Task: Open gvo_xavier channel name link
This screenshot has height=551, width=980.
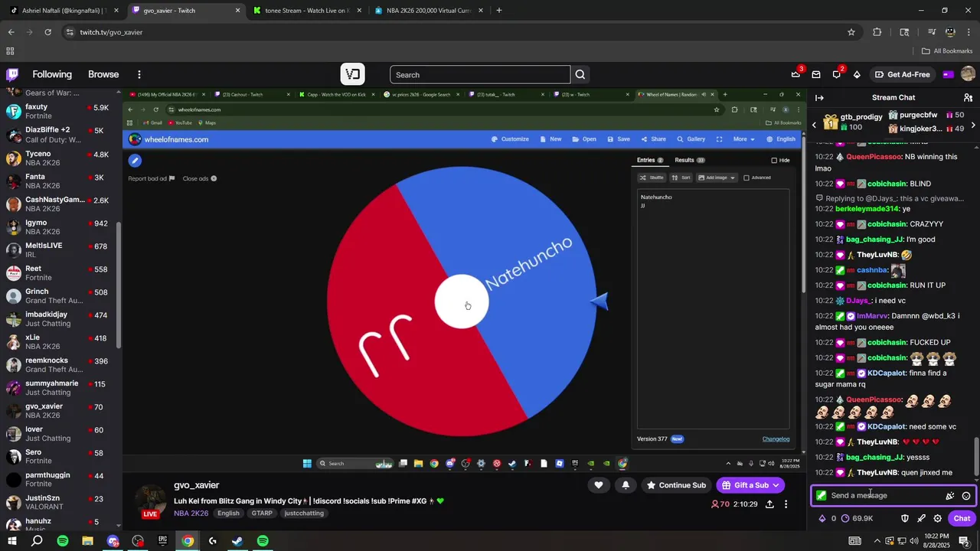Action: pyautogui.click(x=196, y=485)
